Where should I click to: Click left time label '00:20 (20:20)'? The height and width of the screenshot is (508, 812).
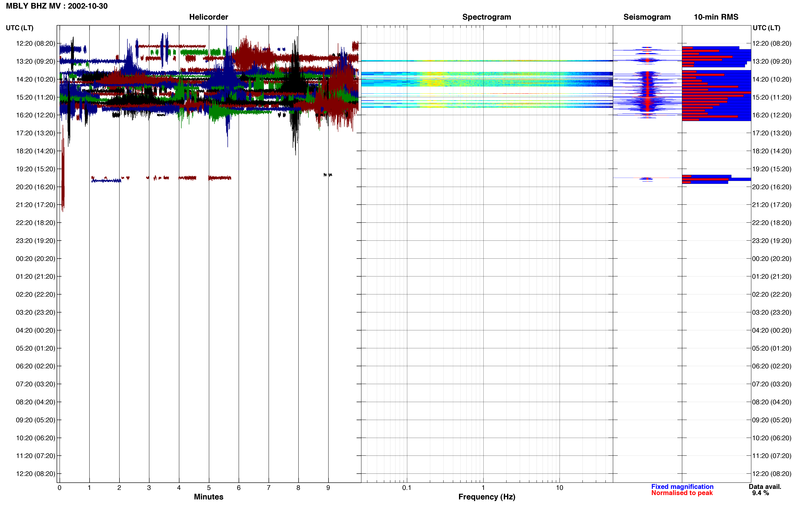36,259
